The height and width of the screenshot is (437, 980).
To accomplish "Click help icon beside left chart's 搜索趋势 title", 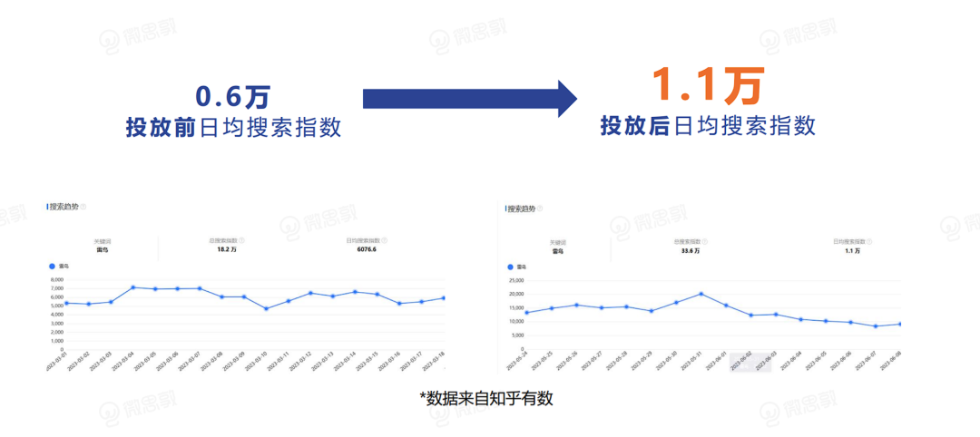I will click(83, 207).
